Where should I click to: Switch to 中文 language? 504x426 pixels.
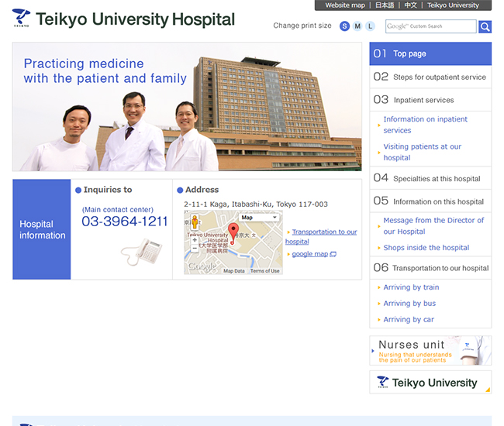410,5
